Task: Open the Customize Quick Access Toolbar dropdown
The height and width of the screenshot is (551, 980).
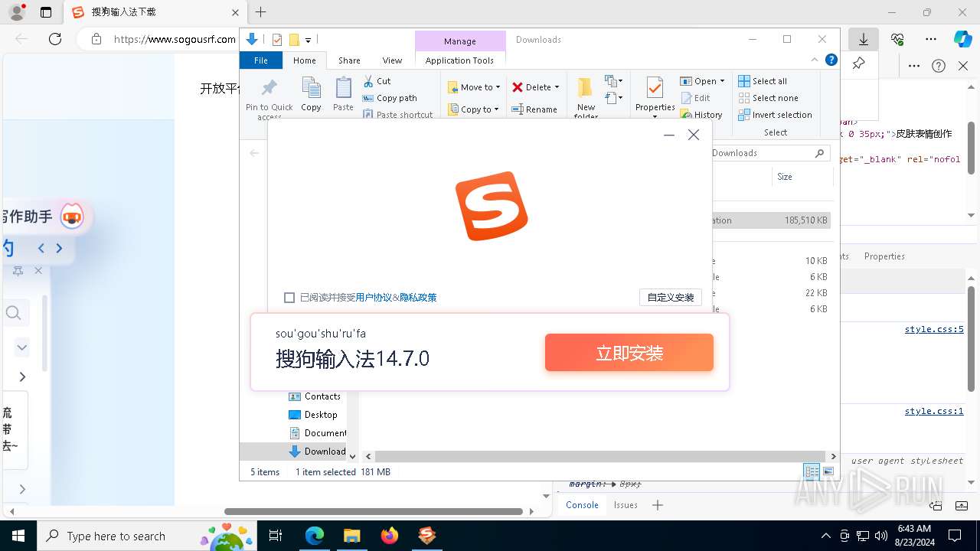Action: [x=308, y=40]
